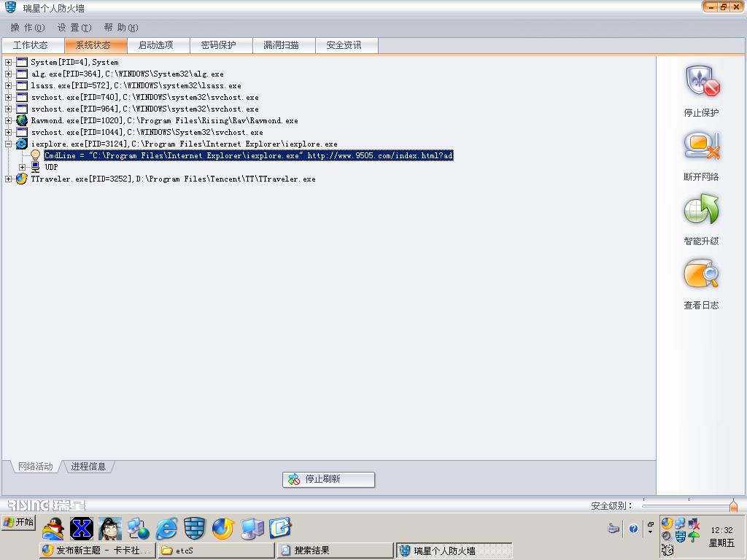Click the system clock showing 12:32
Viewport: 747px width, 560px height.
click(x=721, y=530)
